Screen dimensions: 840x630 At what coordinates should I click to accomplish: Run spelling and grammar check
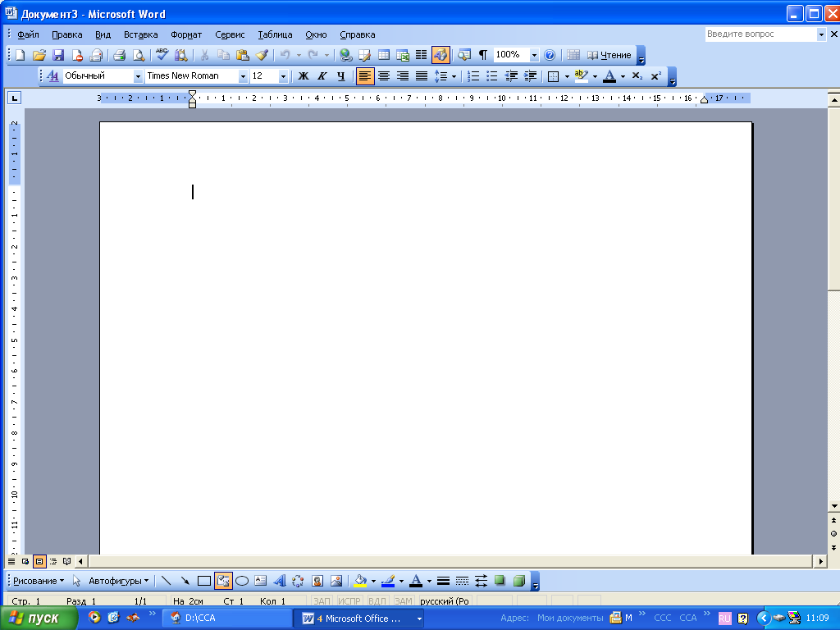coord(162,55)
